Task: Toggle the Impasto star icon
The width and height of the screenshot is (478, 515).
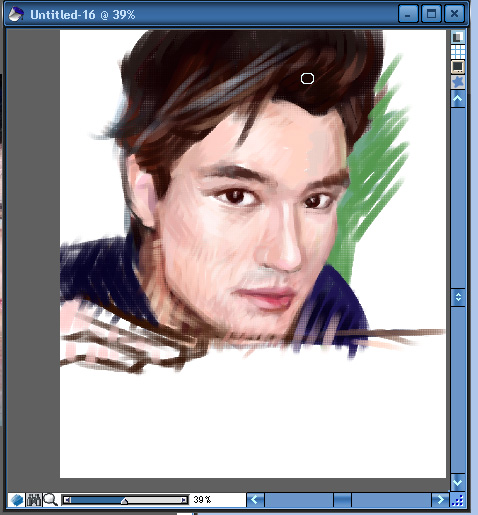Action: tap(458, 82)
